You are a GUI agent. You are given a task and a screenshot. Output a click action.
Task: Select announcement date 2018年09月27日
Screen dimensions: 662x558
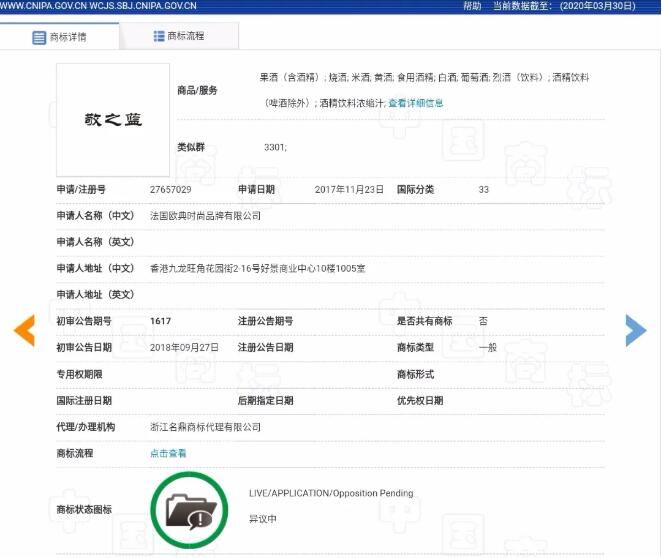click(184, 347)
